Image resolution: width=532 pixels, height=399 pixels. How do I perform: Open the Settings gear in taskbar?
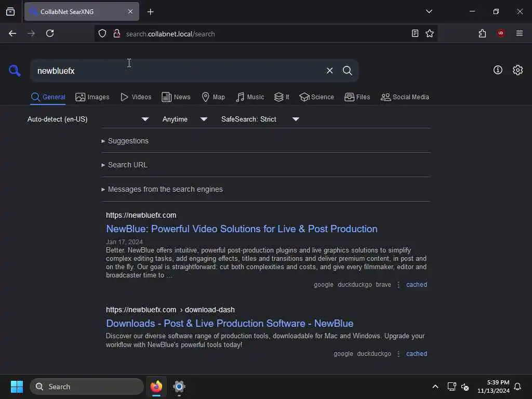179,387
